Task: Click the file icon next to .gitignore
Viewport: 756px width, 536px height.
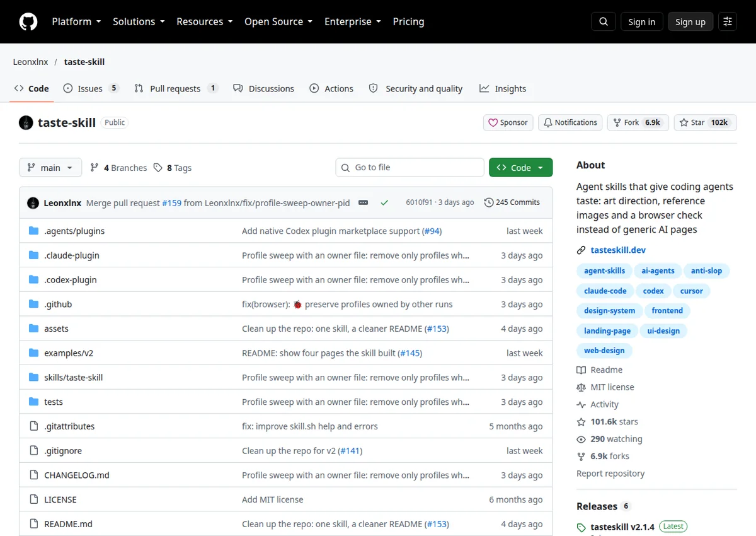Action: tap(34, 451)
